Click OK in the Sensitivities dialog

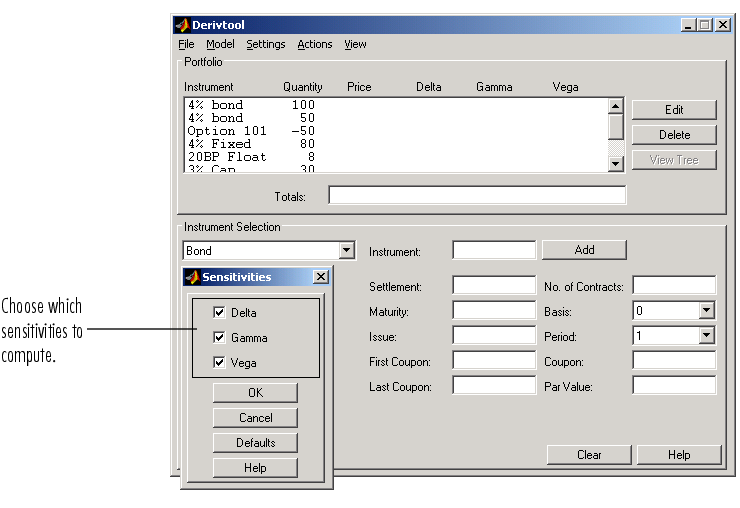[x=255, y=393]
